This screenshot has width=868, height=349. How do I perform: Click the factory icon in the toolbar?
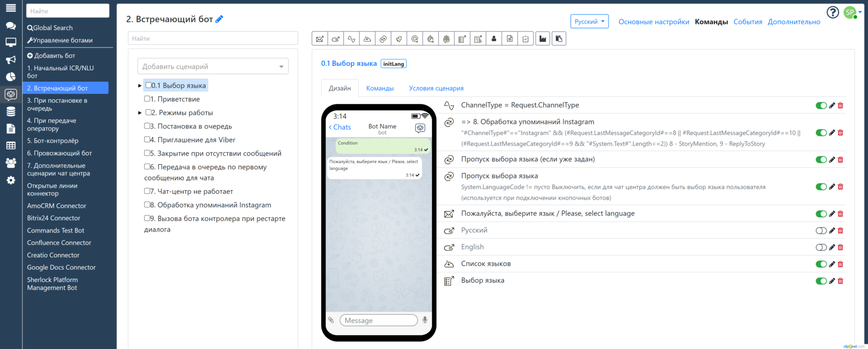pyautogui.click(x=542, y=39)
